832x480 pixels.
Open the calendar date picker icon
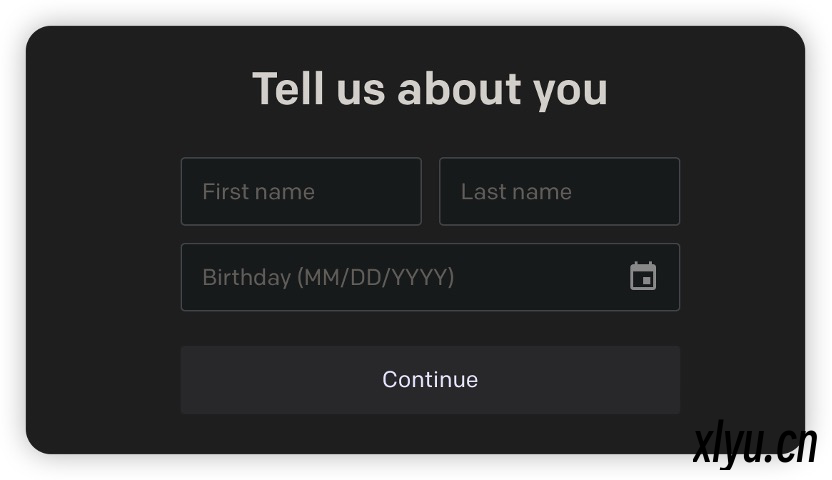[x=643, y=276]
